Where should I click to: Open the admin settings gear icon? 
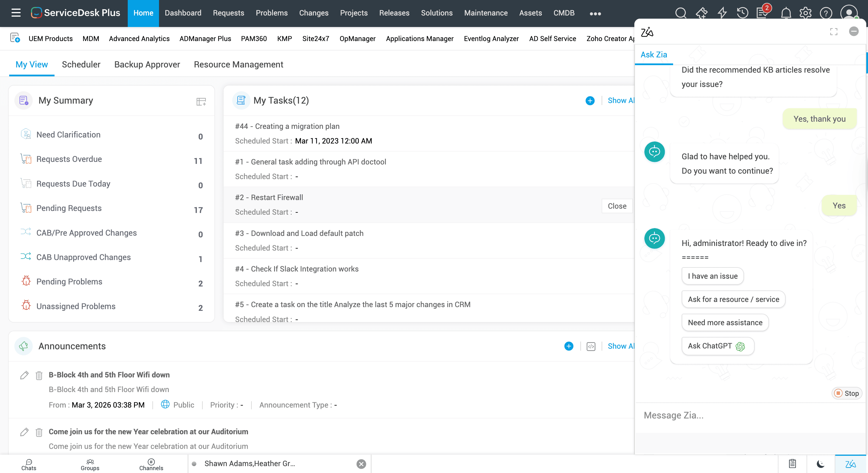(805, 13)
